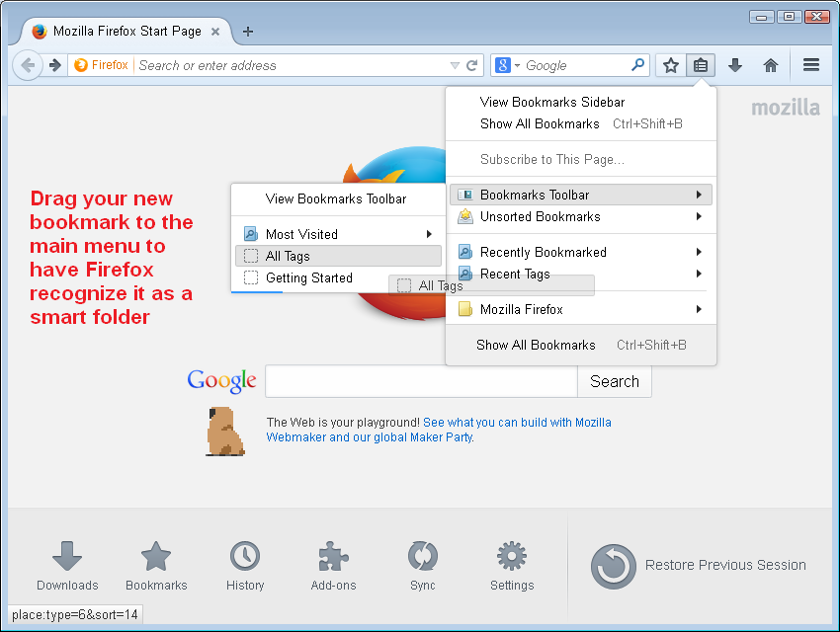Click the address bar field
Screen dimensions: 840x632
292,66
